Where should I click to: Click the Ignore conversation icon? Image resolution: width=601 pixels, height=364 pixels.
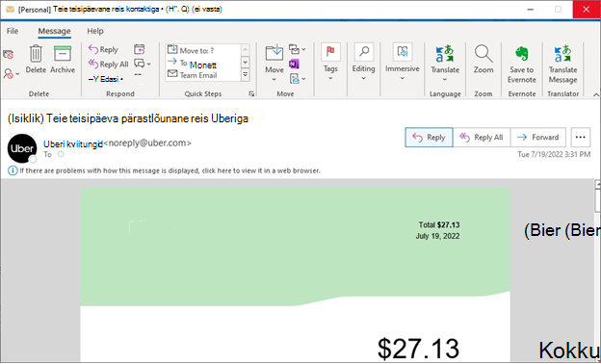tap(9, 55)
